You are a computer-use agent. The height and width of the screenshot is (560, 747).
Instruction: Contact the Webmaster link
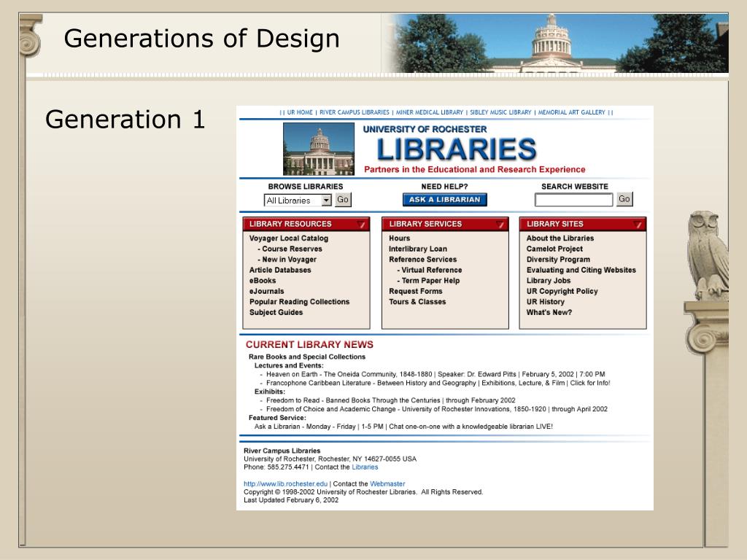[387, 484]
